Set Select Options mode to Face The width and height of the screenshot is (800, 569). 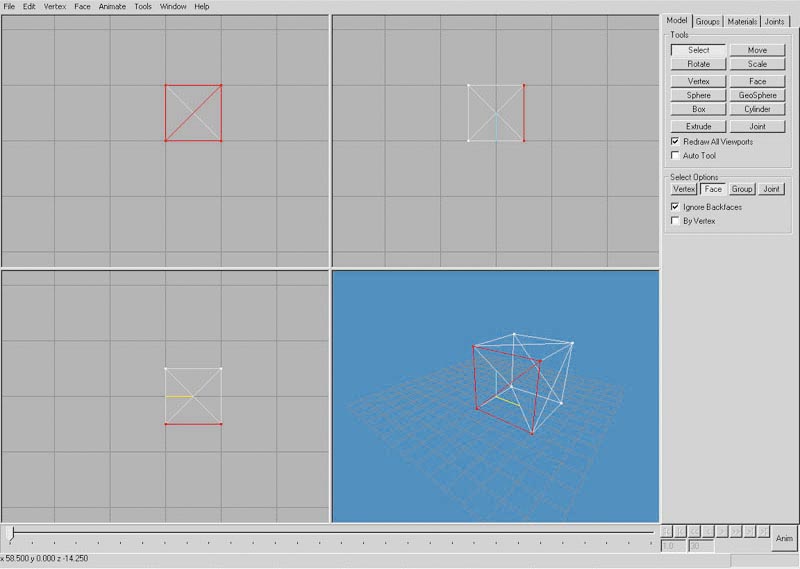pyautogui.click(x=713, y=189)
